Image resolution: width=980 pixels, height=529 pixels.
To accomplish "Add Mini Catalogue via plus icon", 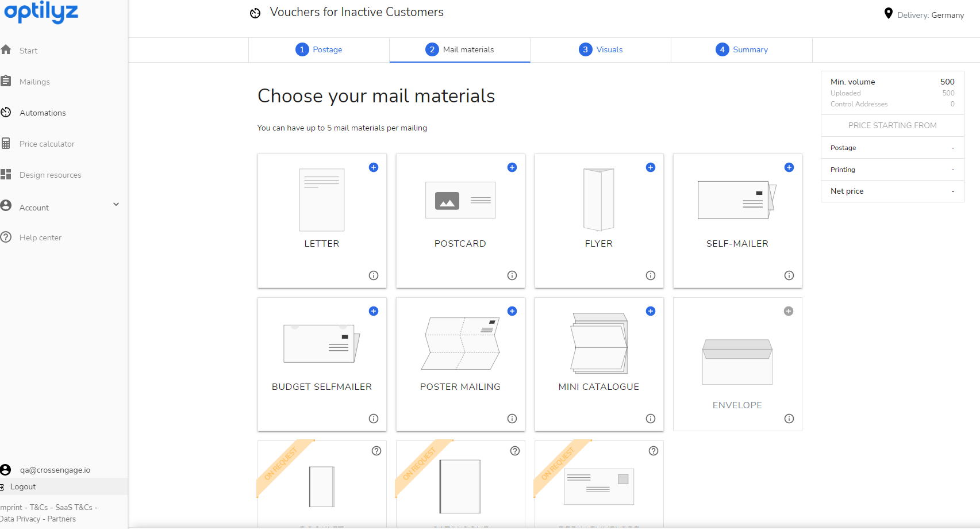I will coord(651,311).
